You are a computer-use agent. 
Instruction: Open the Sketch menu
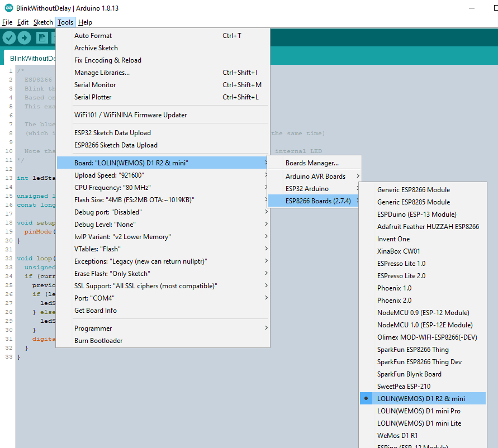pos(43,22)
